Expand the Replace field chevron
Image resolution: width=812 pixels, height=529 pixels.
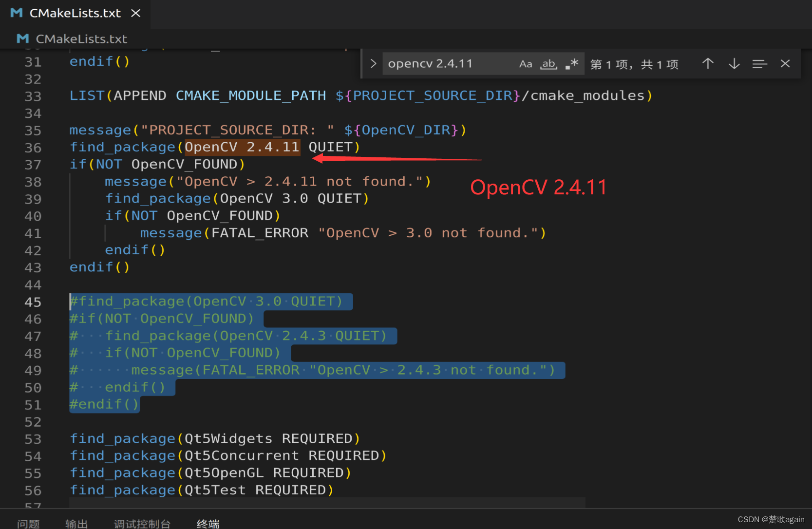tap(373, 64)
